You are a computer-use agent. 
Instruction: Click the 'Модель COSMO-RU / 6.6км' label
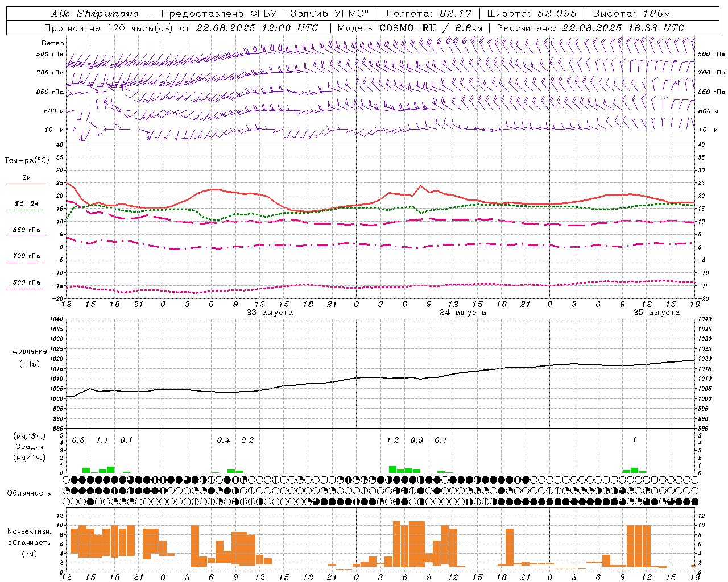coord(410,28)
